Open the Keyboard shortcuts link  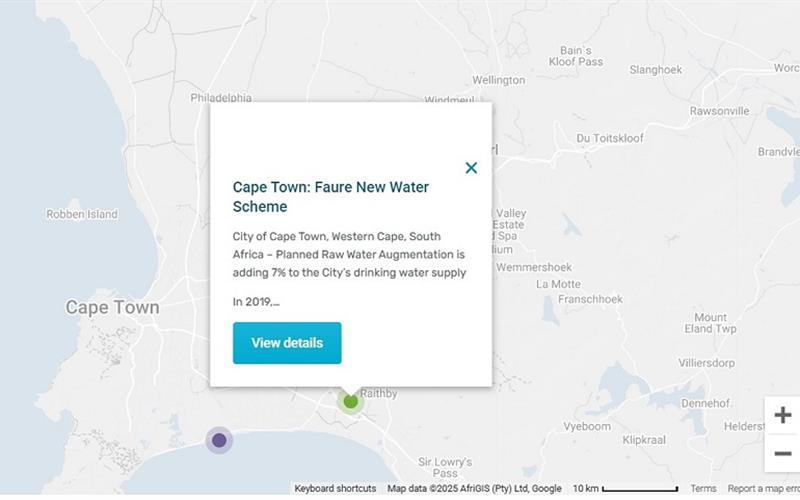click(x=335, y=488)
